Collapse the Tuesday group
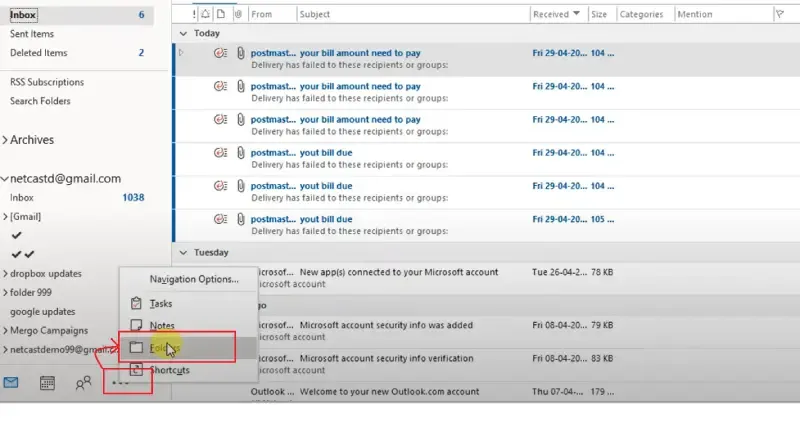The height and width of the screenshot is (427, 800). [x=183, y=253]
